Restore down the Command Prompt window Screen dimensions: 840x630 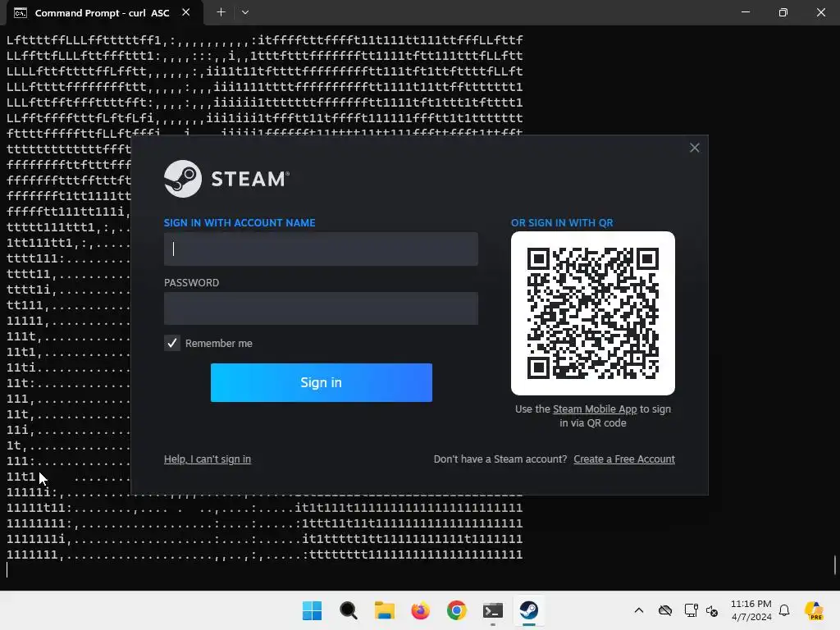(783, 12)
